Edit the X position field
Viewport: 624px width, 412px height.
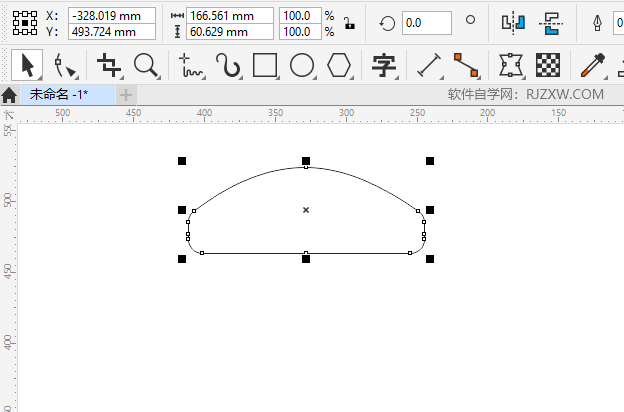click(112, 16)
